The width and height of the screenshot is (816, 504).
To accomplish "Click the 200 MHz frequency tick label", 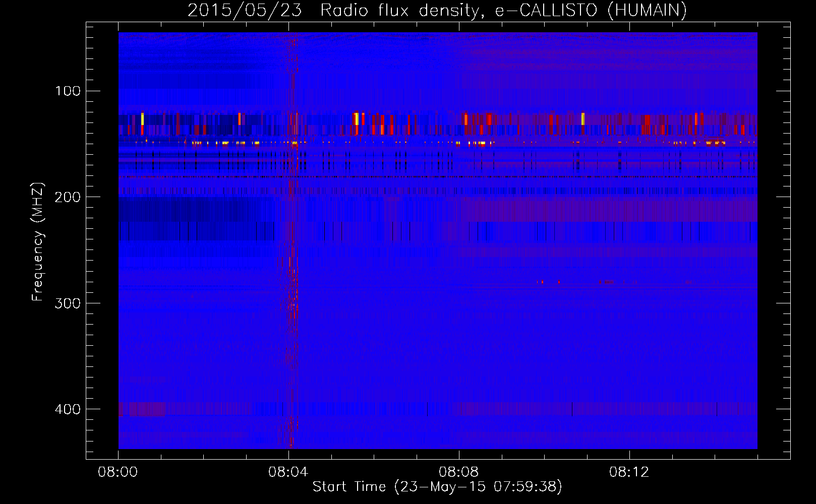I will [68, 197].
